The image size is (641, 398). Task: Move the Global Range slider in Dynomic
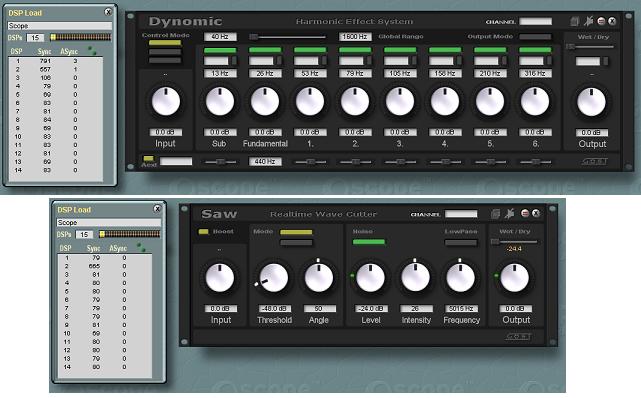click(288, 37)
